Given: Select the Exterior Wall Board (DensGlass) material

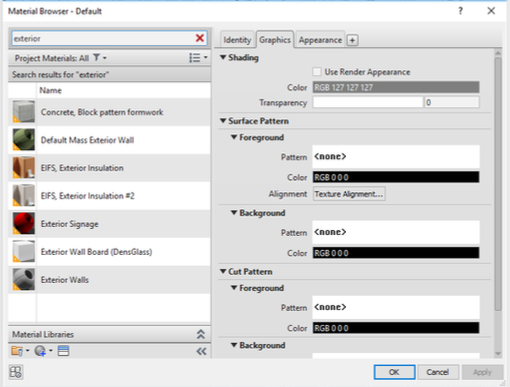Looking at the screenshot, I should coord(109,252).
